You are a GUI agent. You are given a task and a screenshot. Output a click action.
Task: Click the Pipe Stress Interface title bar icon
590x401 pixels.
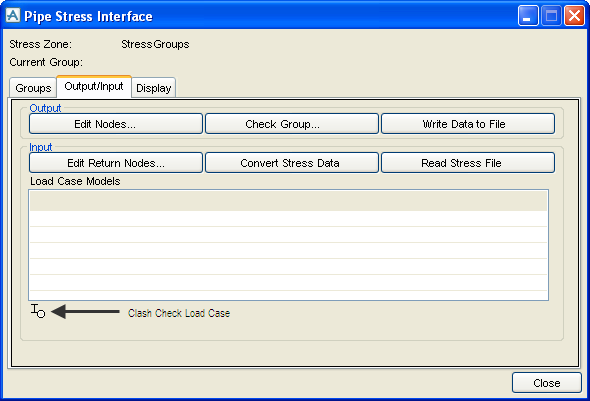[13, 16]
